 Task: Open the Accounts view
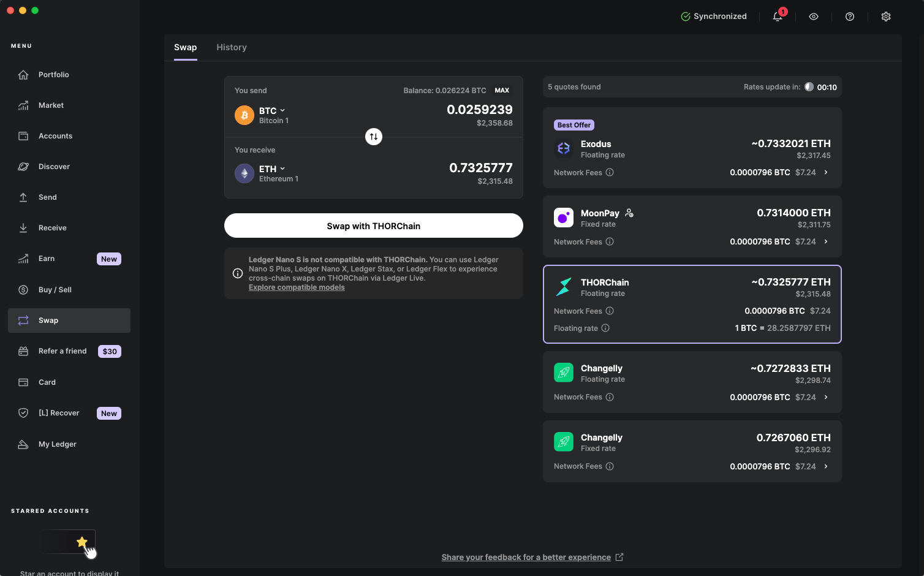coord(55,135)
